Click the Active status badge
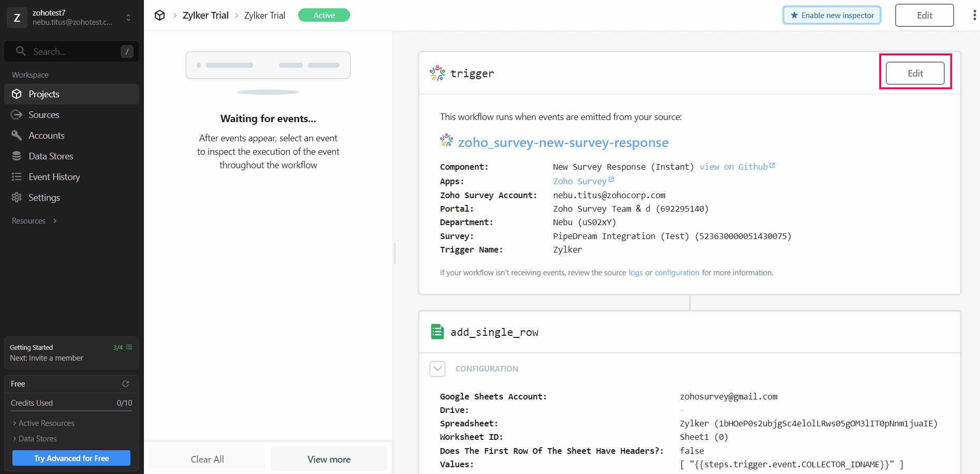980x474 pixels. pyautogui.click(x=324, y=16)
